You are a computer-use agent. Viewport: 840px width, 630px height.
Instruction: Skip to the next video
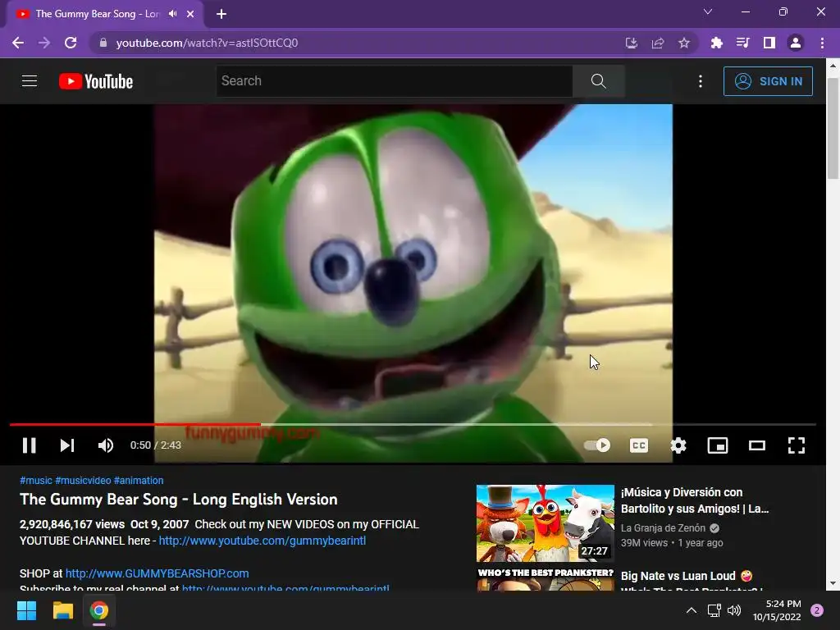point(67,445)
